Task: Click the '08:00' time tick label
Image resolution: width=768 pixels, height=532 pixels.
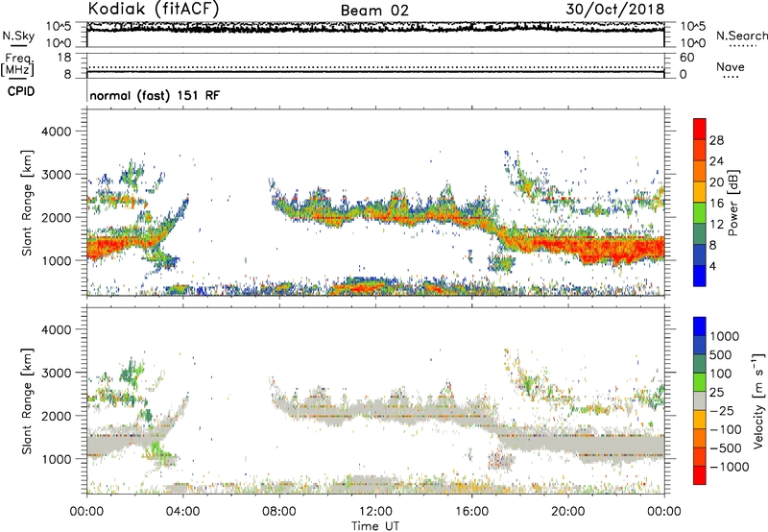Action: (279, 512)
